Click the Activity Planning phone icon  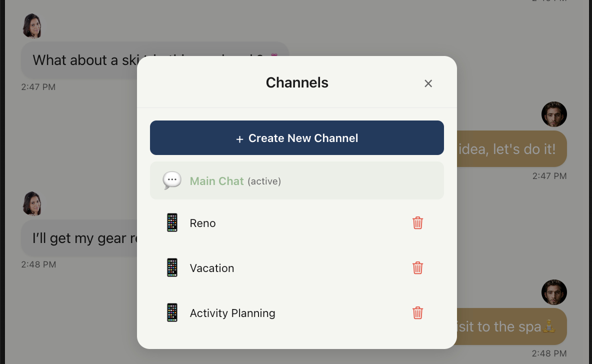coord(172,312)
